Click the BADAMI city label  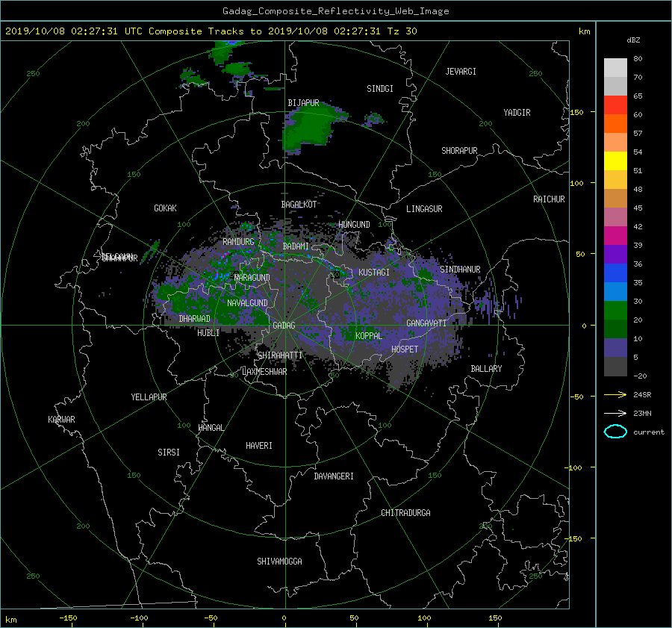(x=296, y=246)
